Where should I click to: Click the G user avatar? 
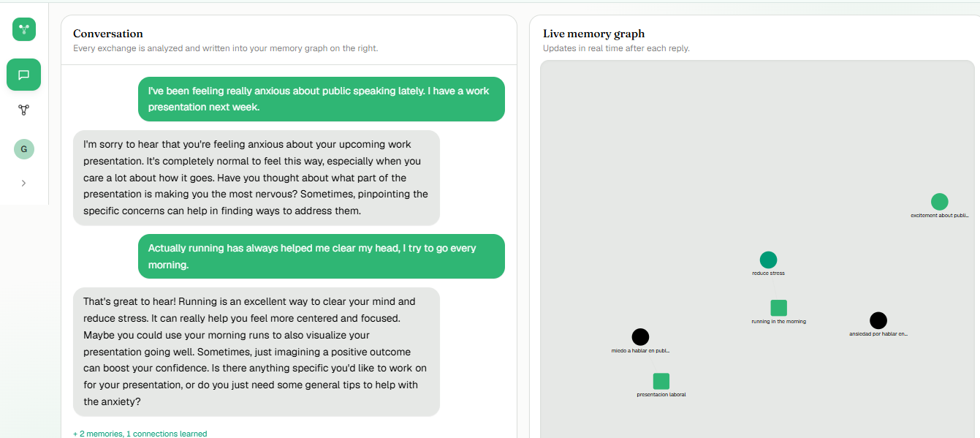24,149
